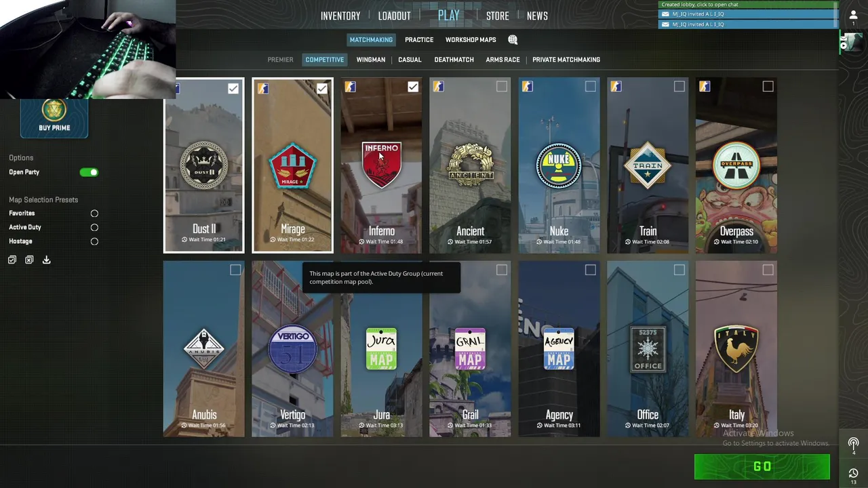Check the Nuke map checkbox

pyautogui.click(x=591, y=87)
